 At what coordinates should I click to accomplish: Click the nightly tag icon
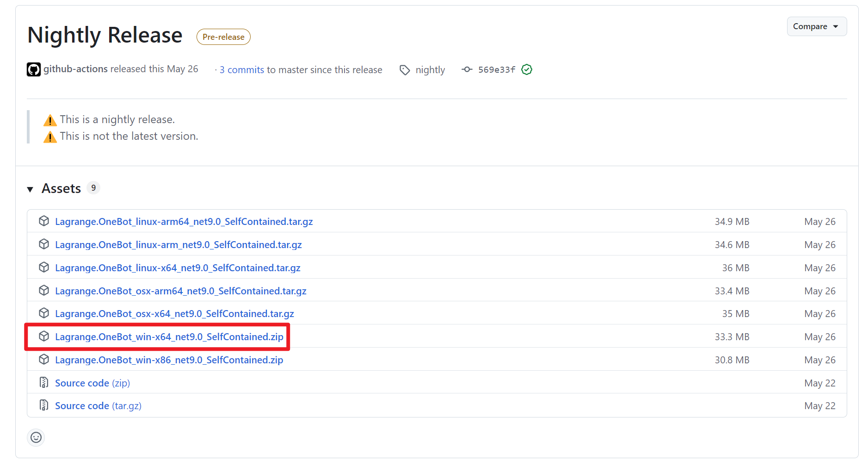[x=405, y=70]
